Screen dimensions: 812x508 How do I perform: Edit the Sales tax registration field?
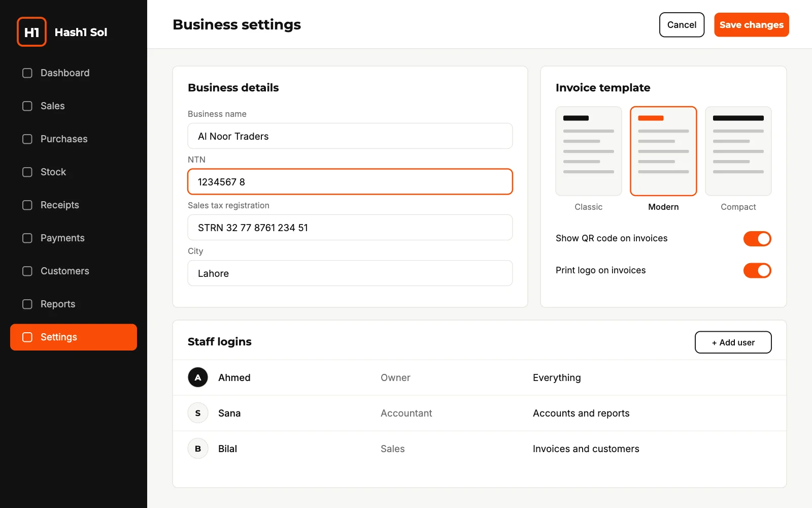tap(350, 228)
